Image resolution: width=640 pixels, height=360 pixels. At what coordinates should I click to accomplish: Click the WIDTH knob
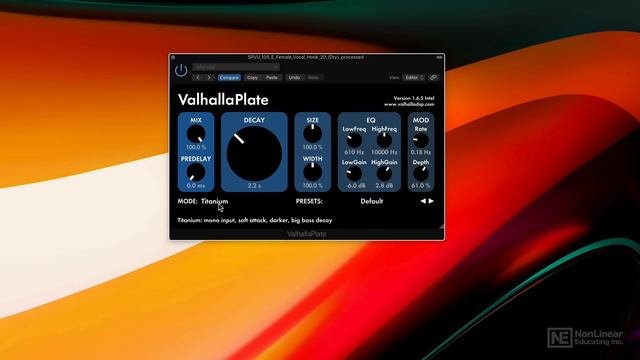tap(313, 172)
